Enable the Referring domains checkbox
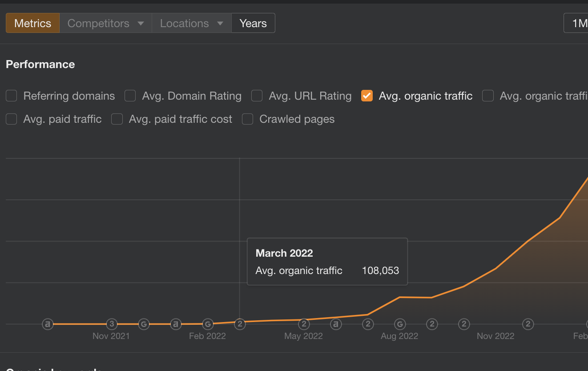This screenshot has width=588, height=371. click(x=12, y=96)
